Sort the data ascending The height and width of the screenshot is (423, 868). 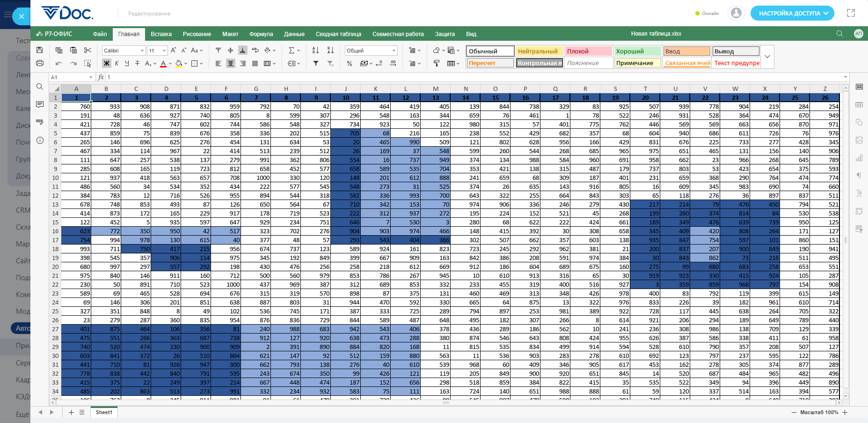tap(315, 50)
